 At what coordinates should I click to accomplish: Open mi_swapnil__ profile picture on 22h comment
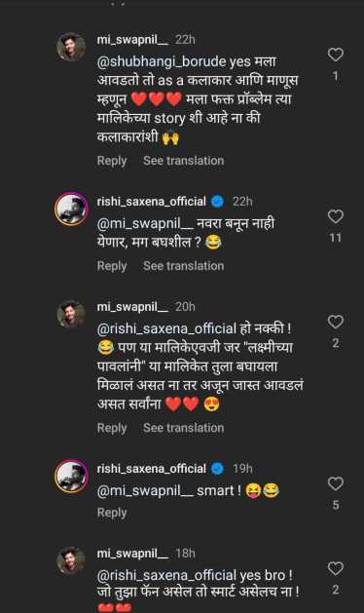pyautogui.click(x=71, y=47)
